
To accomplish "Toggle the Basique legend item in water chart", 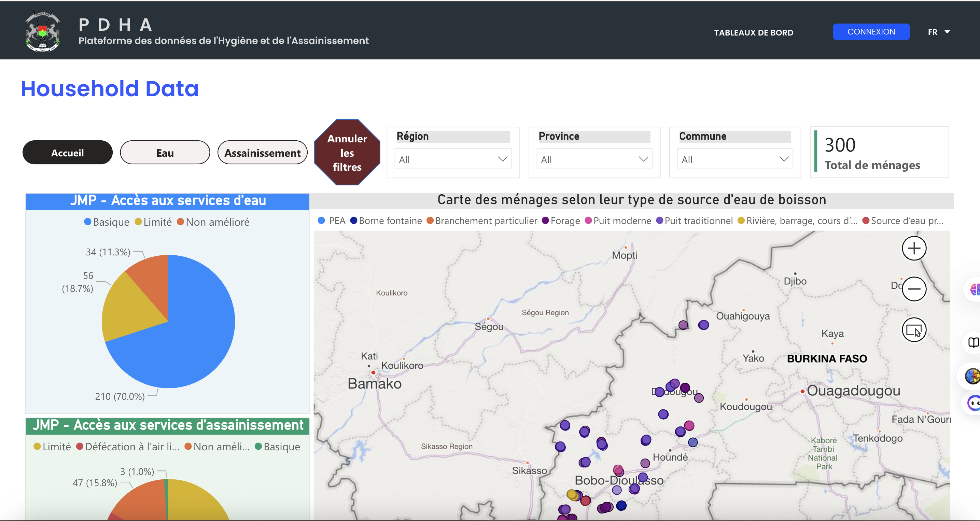I will 107,222.
